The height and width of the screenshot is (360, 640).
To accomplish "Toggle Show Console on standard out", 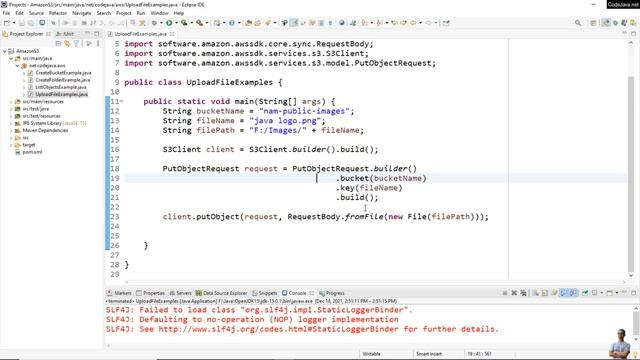I will (x=564, y=293).
